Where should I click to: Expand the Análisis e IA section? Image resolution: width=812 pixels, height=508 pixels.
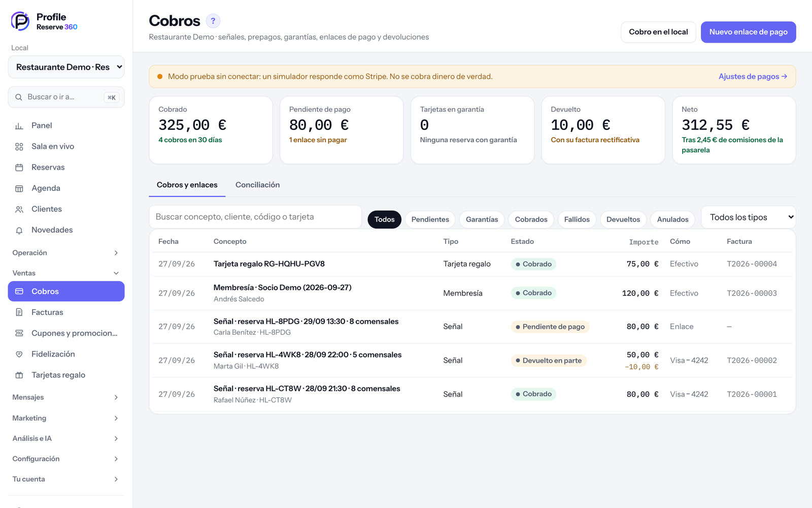[66, 438]
